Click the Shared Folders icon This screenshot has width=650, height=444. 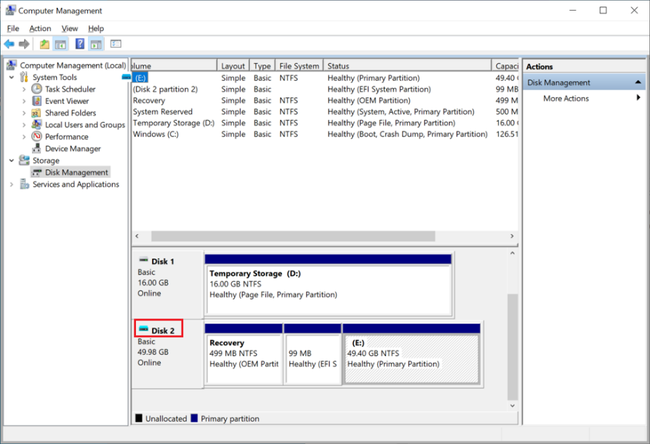[x=36, y=113]
